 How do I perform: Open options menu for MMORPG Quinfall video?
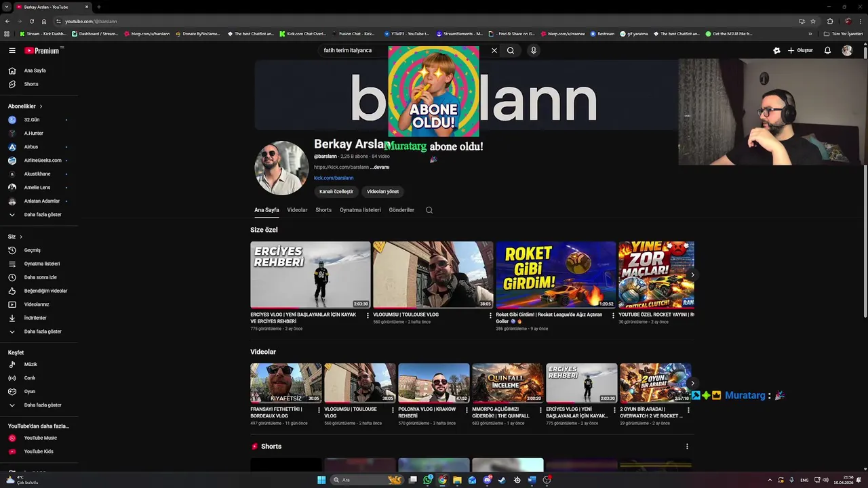(540, 409)
